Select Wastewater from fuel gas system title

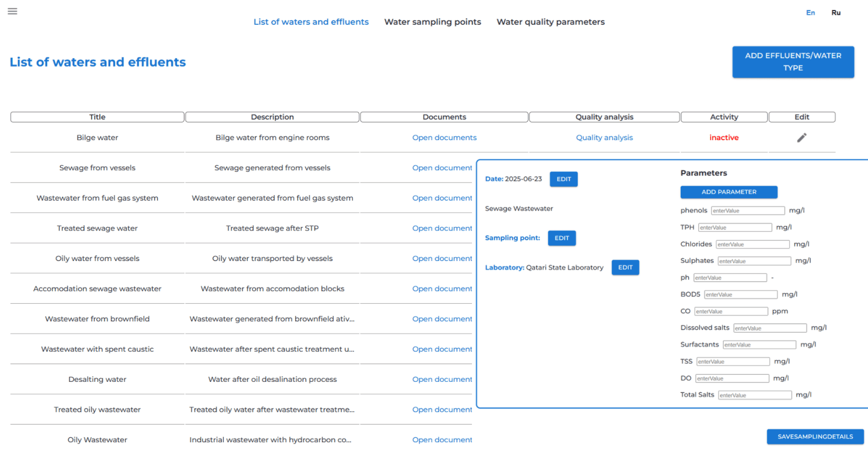tap(97, 198)
